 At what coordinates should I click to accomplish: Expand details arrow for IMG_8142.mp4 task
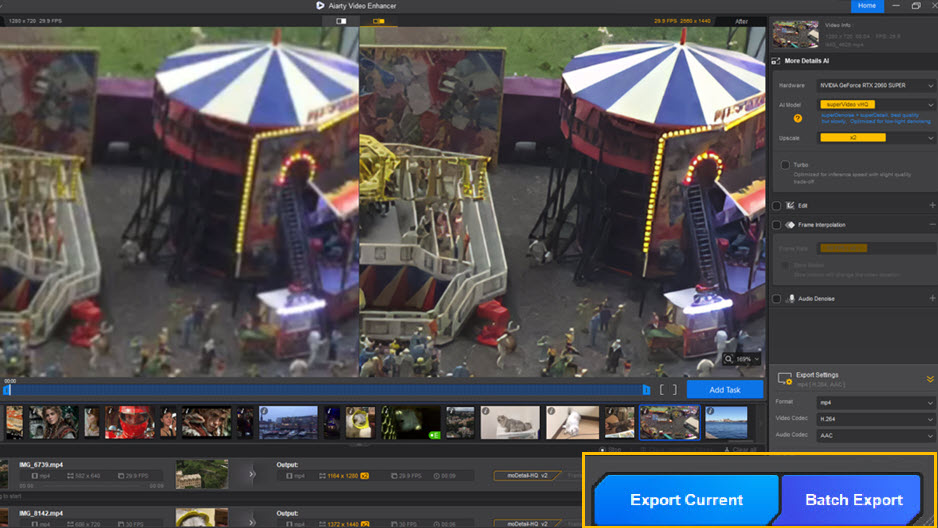[252, 522]
